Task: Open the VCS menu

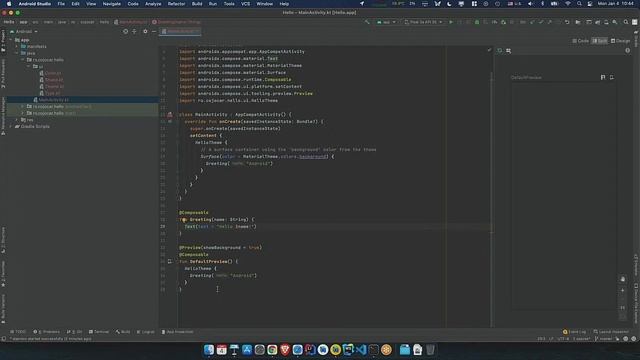Action: (x=245, y=4)
